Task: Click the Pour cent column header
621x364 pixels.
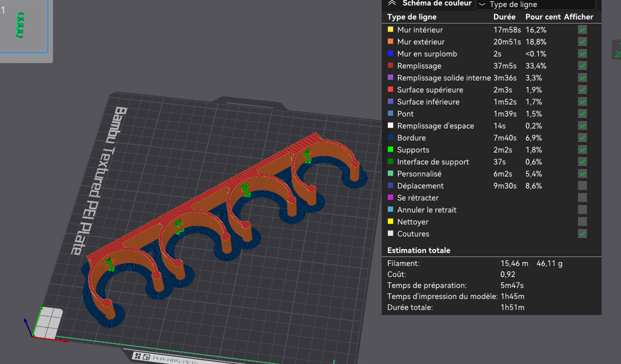Action: tap(543, 17)
